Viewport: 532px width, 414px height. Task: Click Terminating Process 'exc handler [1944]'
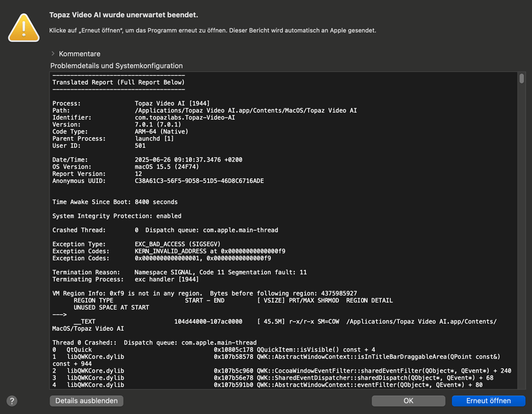click(x=166, y=279)
